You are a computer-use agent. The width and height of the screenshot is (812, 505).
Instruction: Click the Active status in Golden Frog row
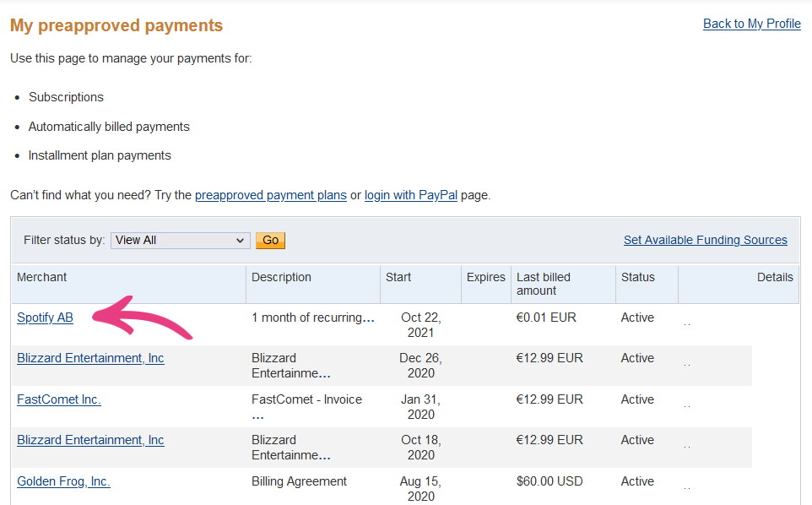pyautogui.click(x=637, y=481)
